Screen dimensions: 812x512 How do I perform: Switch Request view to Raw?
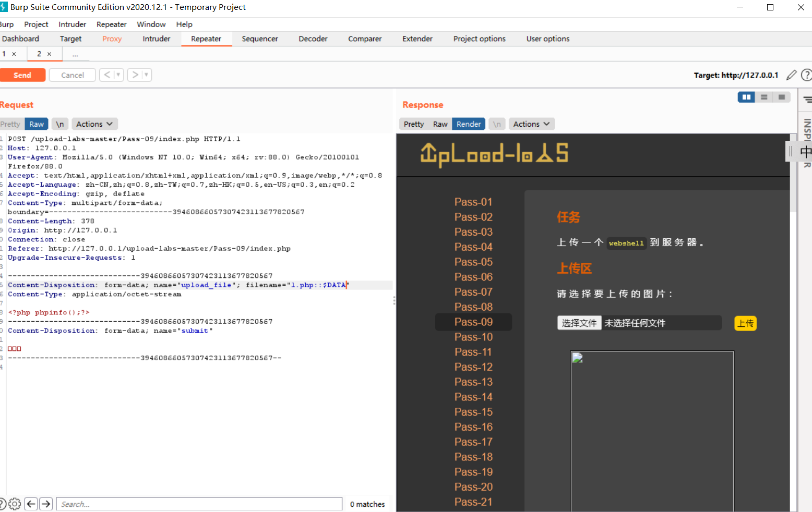tap(37, 124)
